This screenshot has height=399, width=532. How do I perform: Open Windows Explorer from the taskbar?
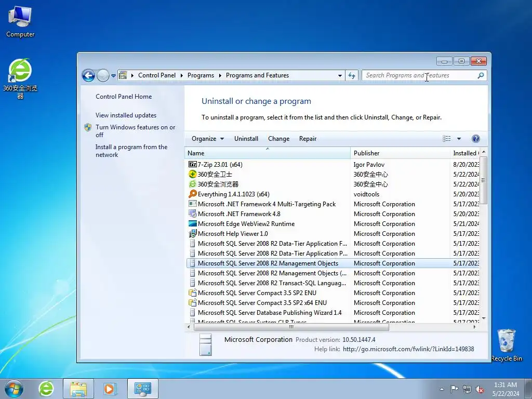pos(78,389)
